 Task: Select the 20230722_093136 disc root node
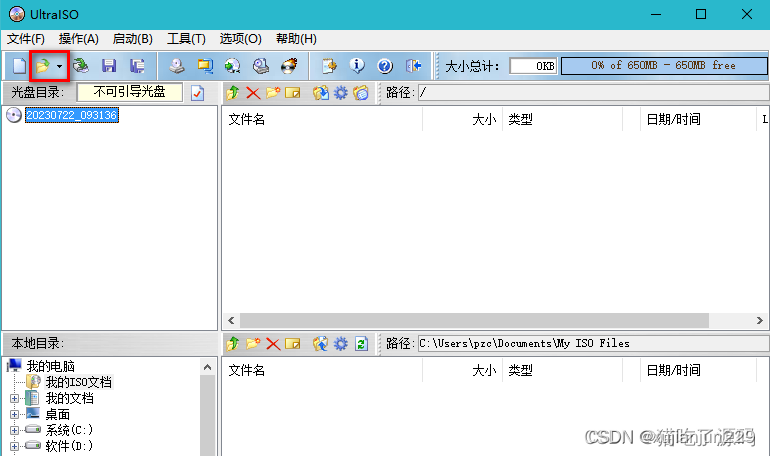[72, 115]
